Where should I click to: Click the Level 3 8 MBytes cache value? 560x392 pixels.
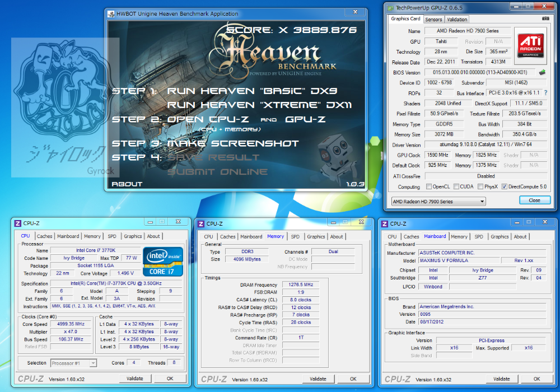pyautogui.click(x=139, y=347)
